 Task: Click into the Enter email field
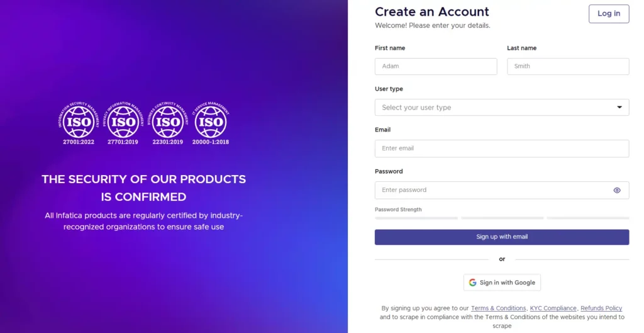(502, 149)
